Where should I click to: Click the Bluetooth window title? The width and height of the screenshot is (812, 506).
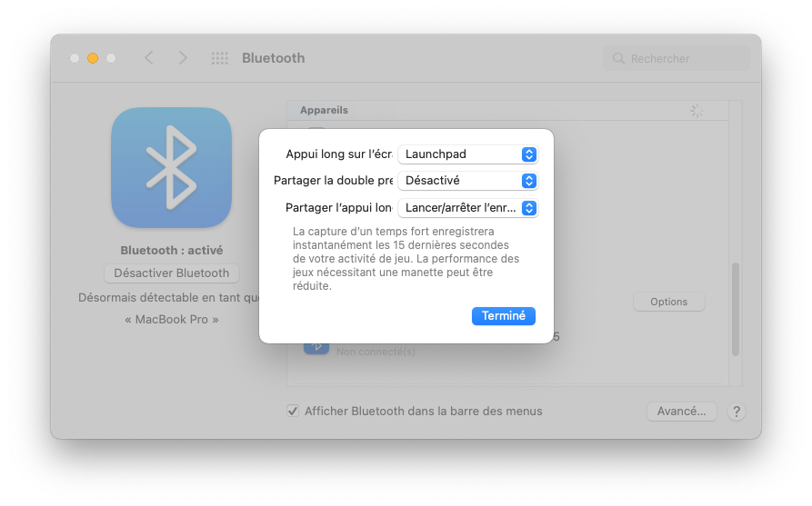click(x=274, y=58)
